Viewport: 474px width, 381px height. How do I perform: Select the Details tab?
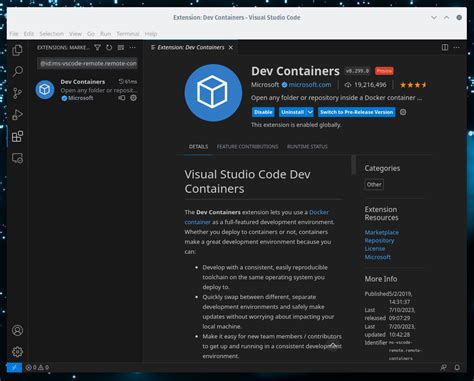coord(198,147)
